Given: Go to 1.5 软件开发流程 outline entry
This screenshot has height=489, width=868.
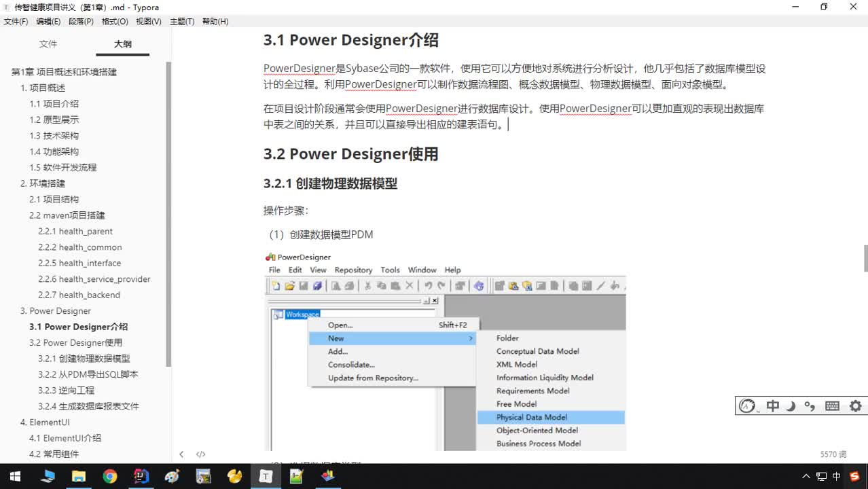Looking at the screenshot, I should [63, 168].
